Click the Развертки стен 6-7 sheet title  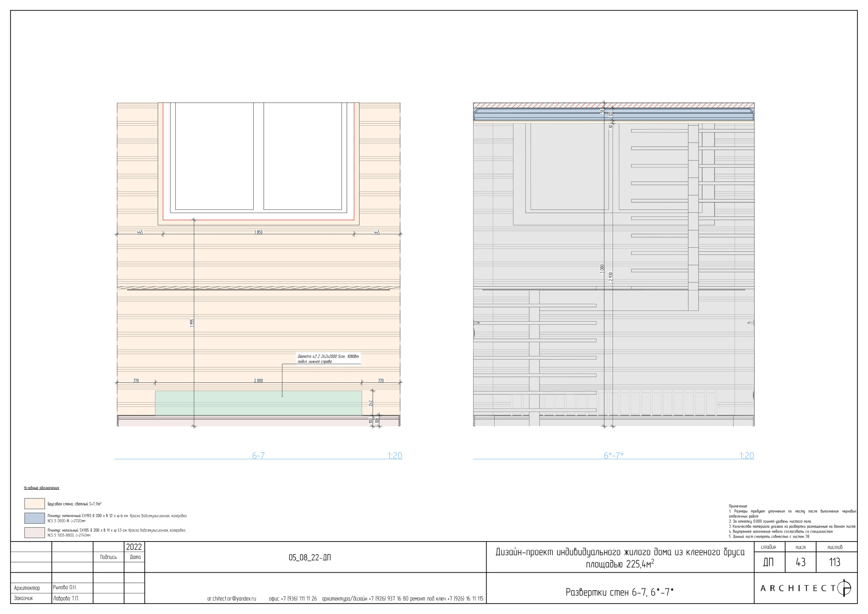pyautogui.click(x=619, y=592)
